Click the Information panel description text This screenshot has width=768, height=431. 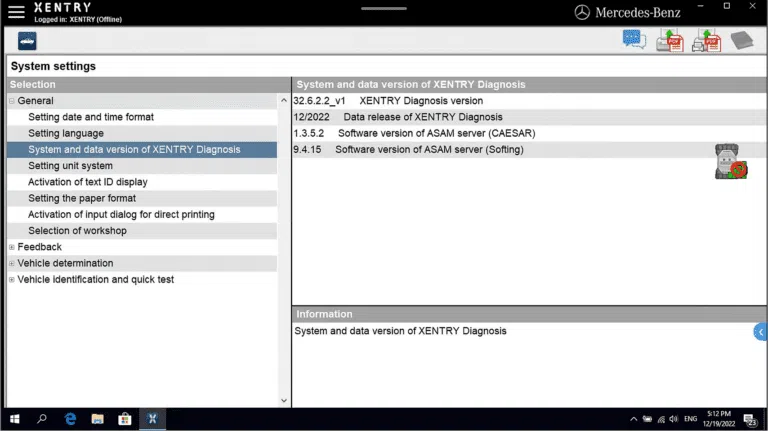pos(400,331)
